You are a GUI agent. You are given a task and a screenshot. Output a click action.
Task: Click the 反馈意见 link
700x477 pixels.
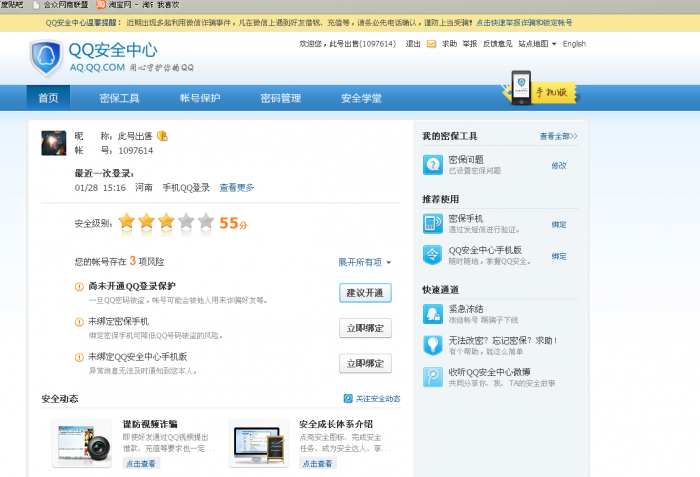coord(497,44)
